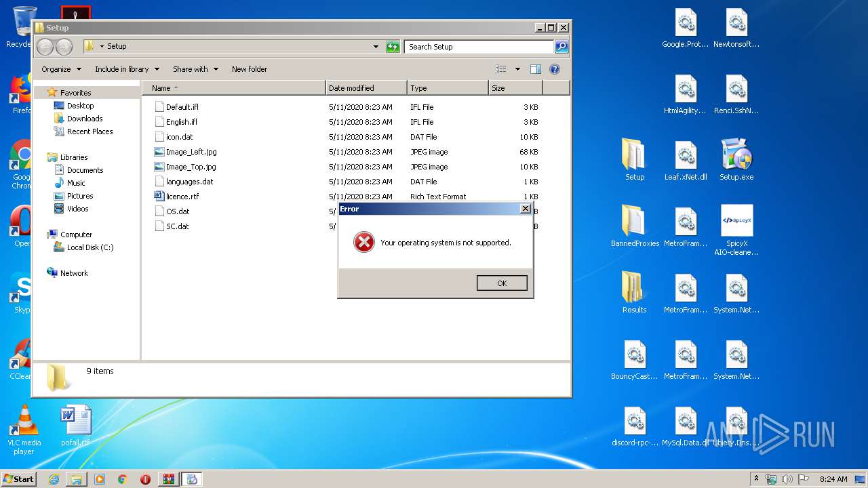The width and height of the screenshot is (868, 488).
Task: Click the search magnifier icon
Action: pos(561,47)
